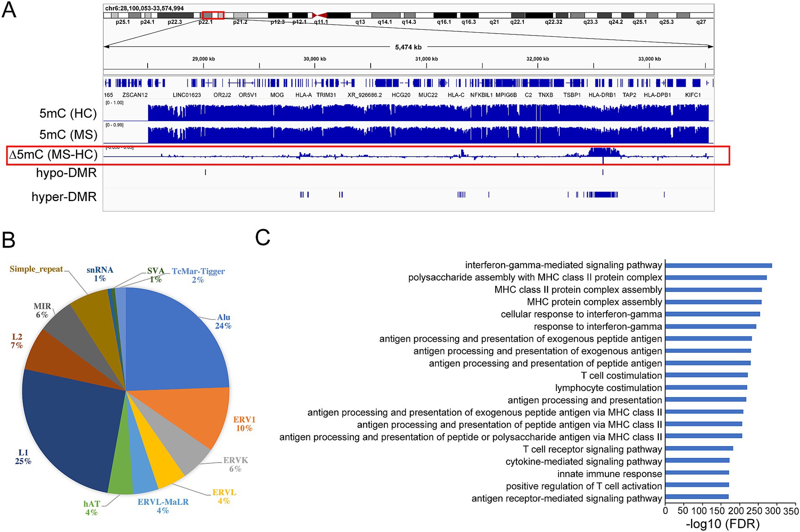
Task: Click the 350 tick label on the x-axis
Action: pos(791,511)
